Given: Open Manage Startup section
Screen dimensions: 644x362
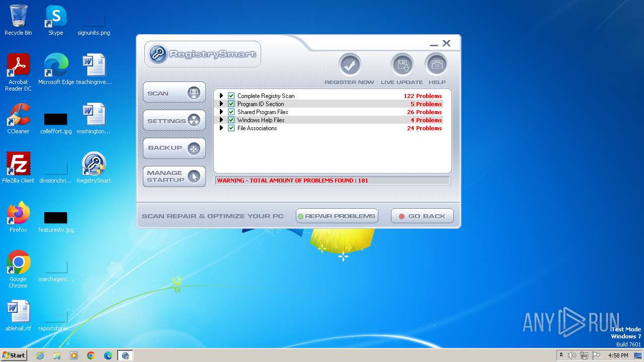Looking at the screenshot, I should point(174,176).
